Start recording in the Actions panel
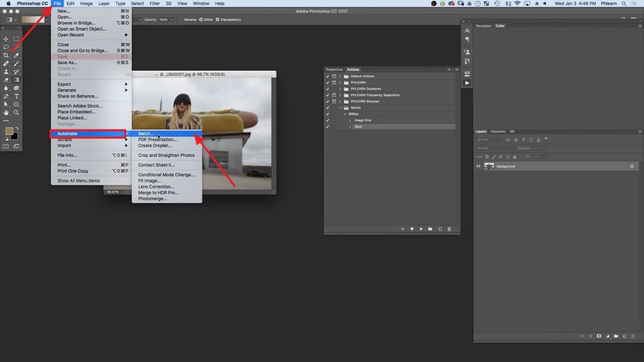This screenshot has width=644, height=362. click(412, 229)
